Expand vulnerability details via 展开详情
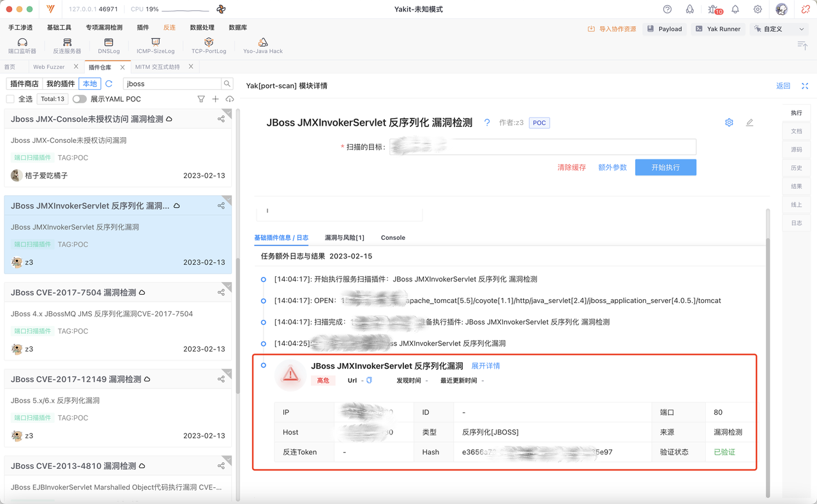 click(x=486, y=366)
